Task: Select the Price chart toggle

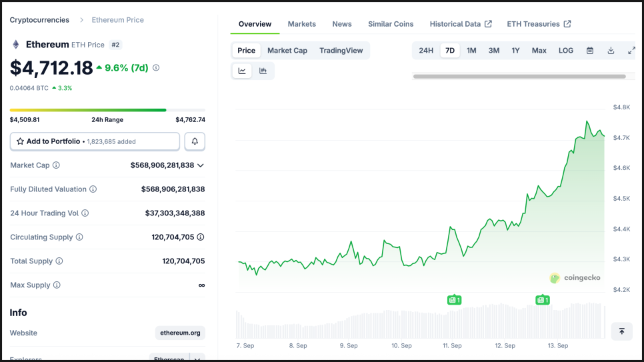Action: [247, 51]
